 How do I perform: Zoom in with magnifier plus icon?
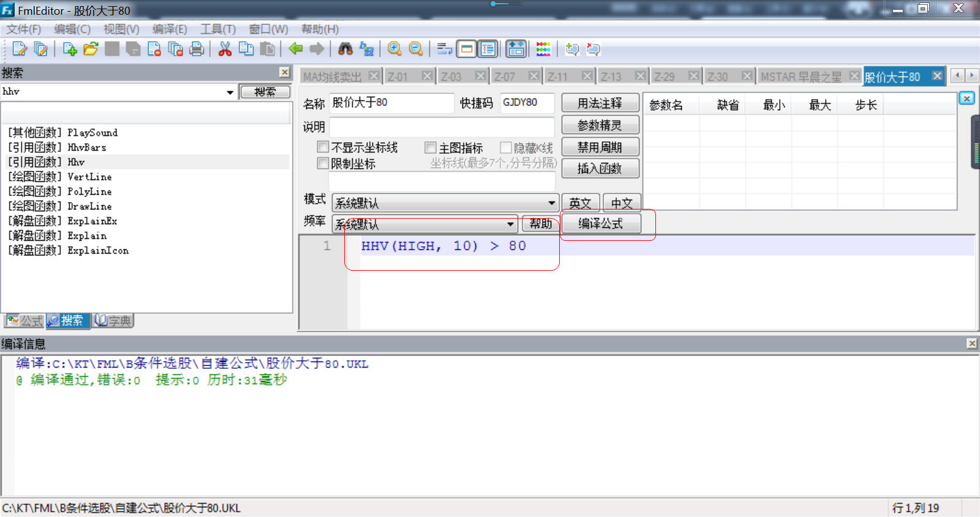[x=395, y=49]
